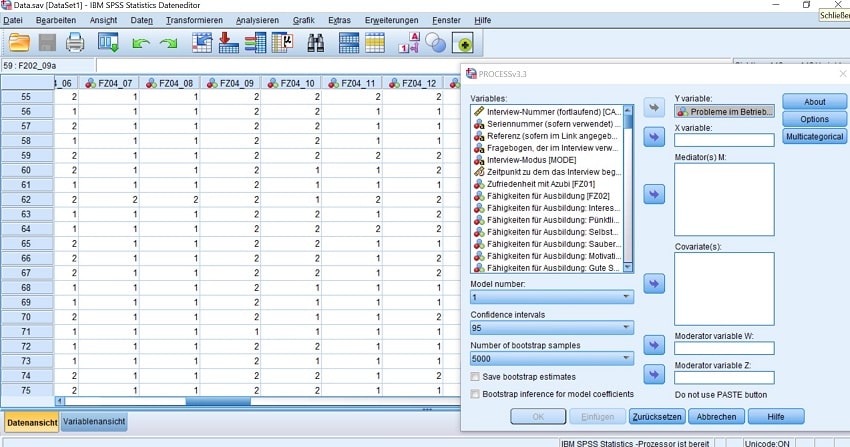Click the print icon in the toolbar
The width and height of the screenshot is (850, 447).
click(x=76, y=42)
